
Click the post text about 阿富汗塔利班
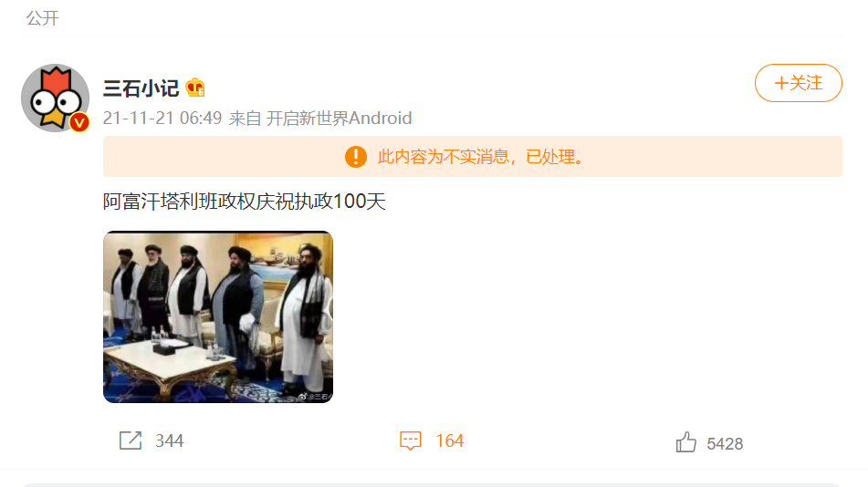pyautogui.click(x=244, y=202)
